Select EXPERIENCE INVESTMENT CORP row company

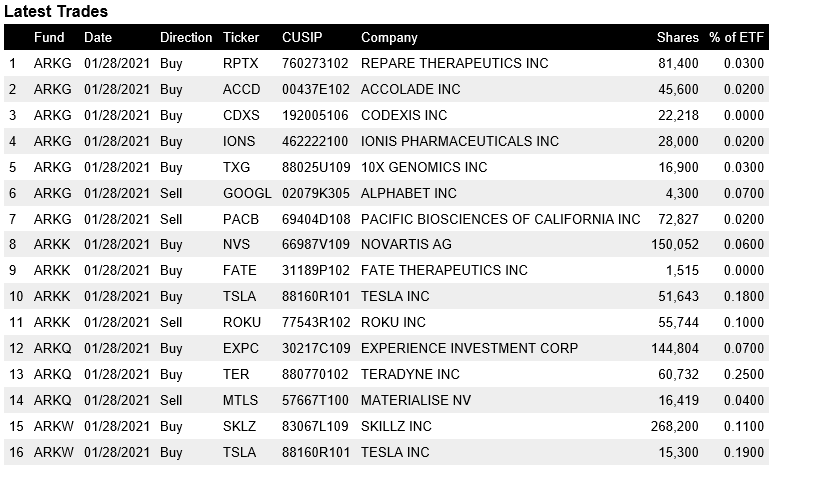(469, 348)
